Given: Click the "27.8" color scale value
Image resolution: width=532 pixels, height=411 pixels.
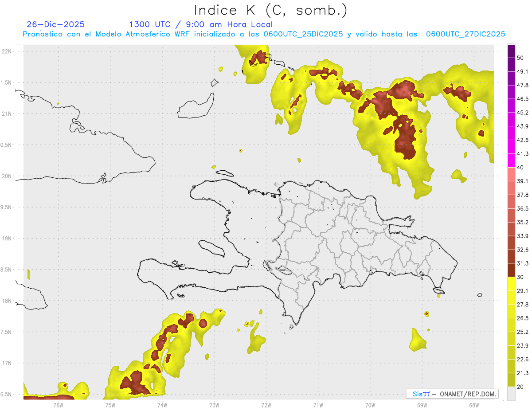Looking at the screenshot, I should (x=523, y=304).
